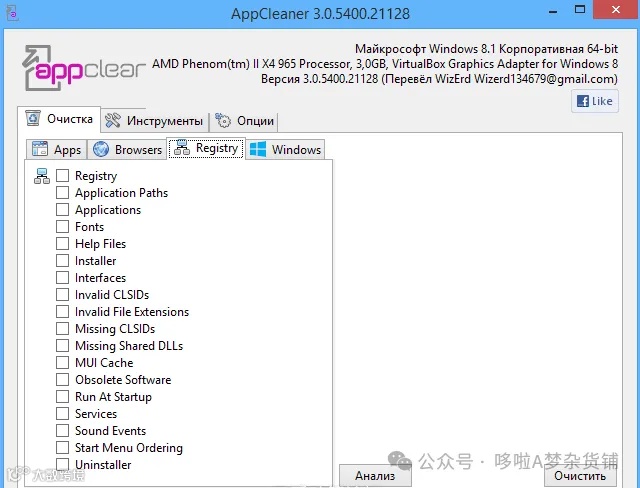Enable the Application Paths checkbox
Viewport: 640px width, 488px height.
pyautogui.click(x=62, y=193)
